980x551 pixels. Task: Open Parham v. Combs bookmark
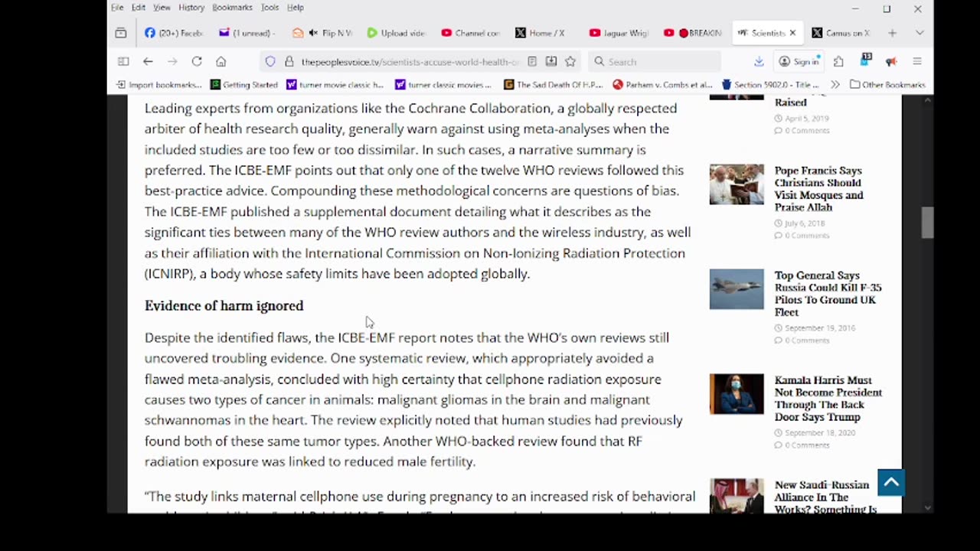663,85
